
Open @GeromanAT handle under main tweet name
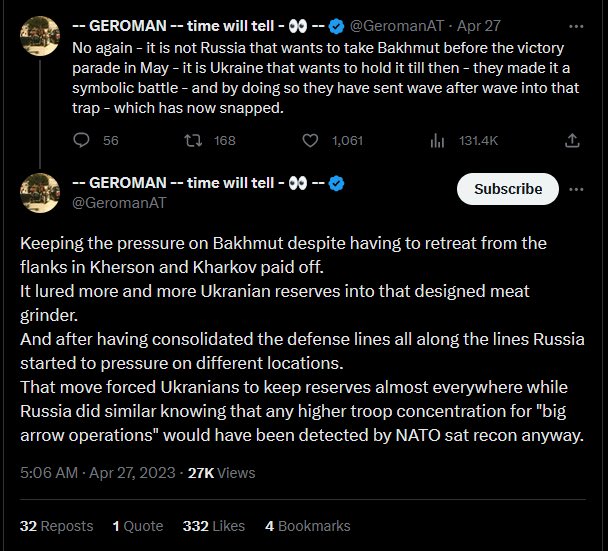(x=119, y=203)
